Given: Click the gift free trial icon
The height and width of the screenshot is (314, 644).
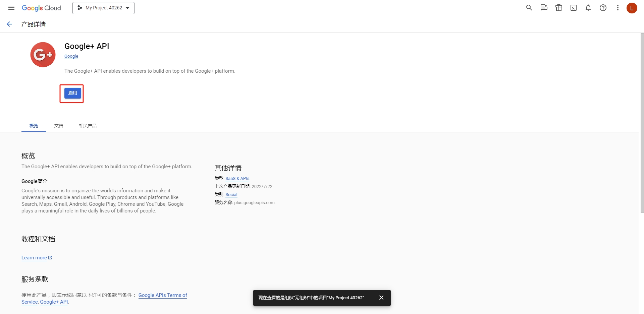Looking at the screenshot, I should tap(559, 8).
